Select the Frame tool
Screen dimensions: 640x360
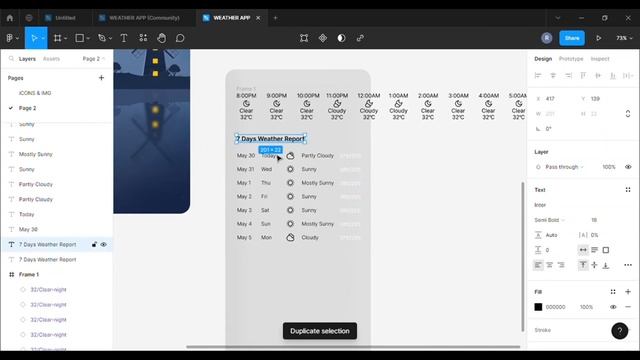[x=58, y=38]
